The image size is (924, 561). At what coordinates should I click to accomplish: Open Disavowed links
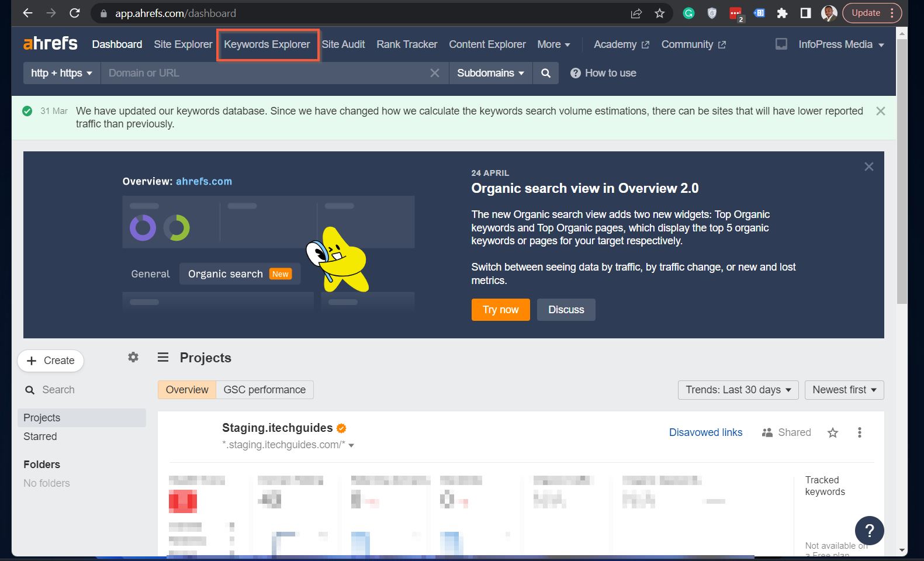pos(705,432)
